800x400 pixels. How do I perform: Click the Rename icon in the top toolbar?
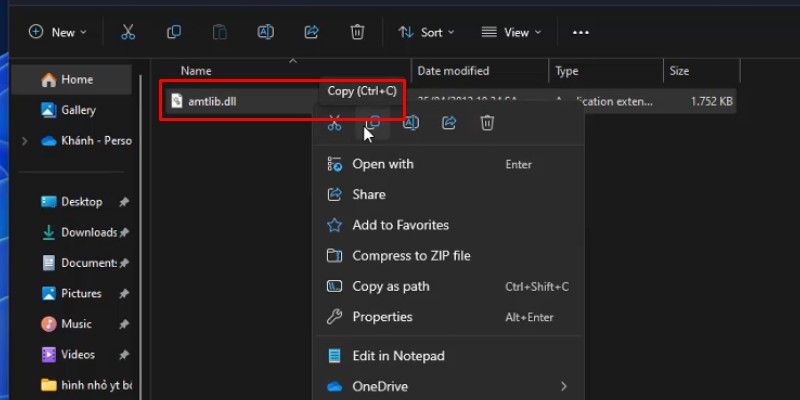coord(266,32)
